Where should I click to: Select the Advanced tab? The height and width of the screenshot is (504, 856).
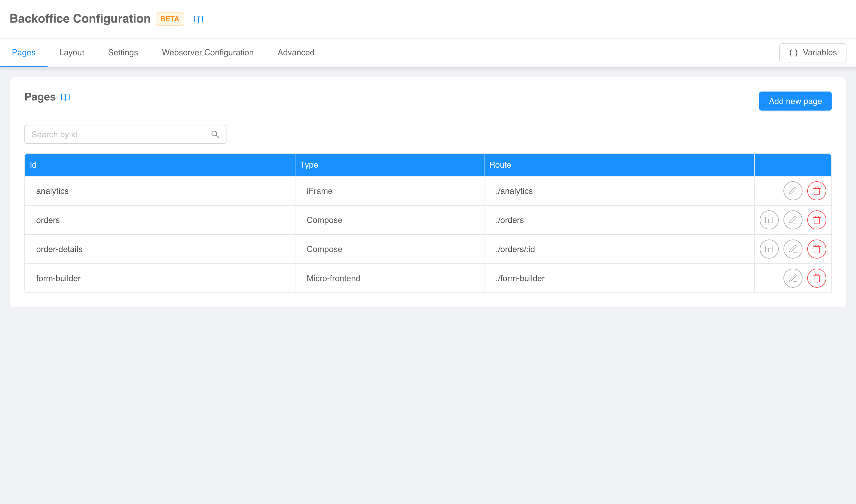296,53
